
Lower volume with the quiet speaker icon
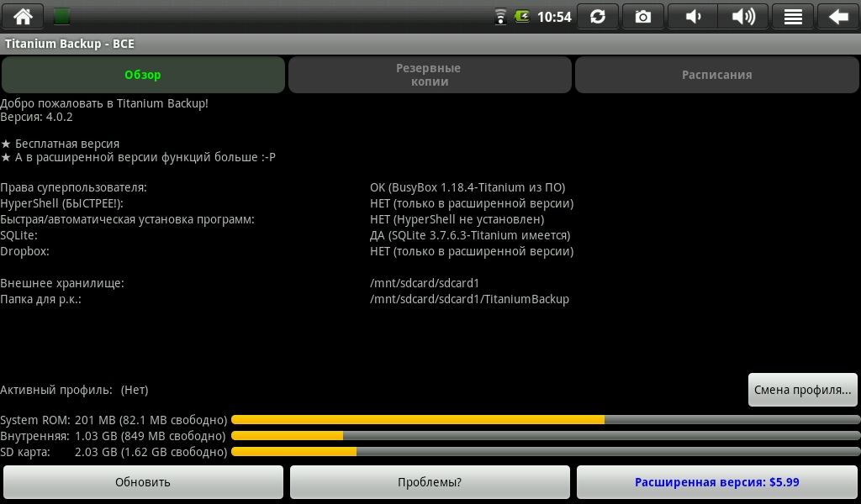(693, 17)
